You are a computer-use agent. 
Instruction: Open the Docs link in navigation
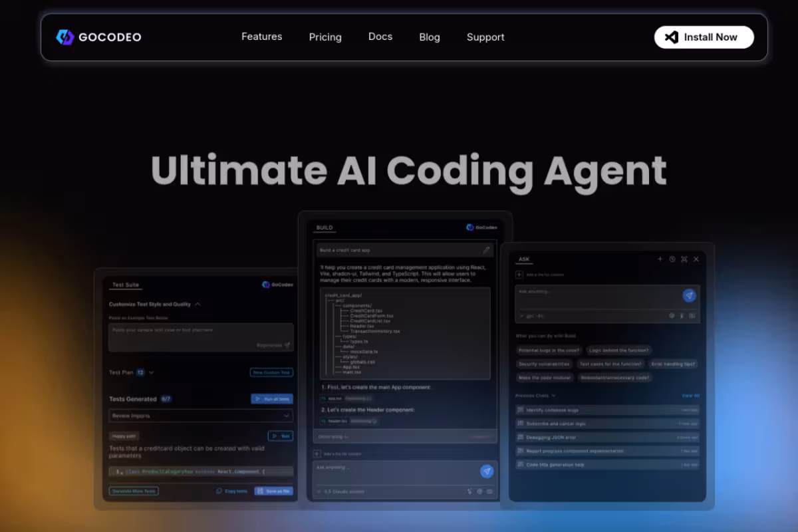(380, 37)
